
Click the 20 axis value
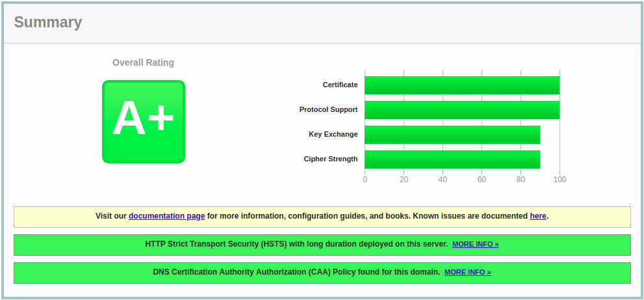(x=404, y=180)
